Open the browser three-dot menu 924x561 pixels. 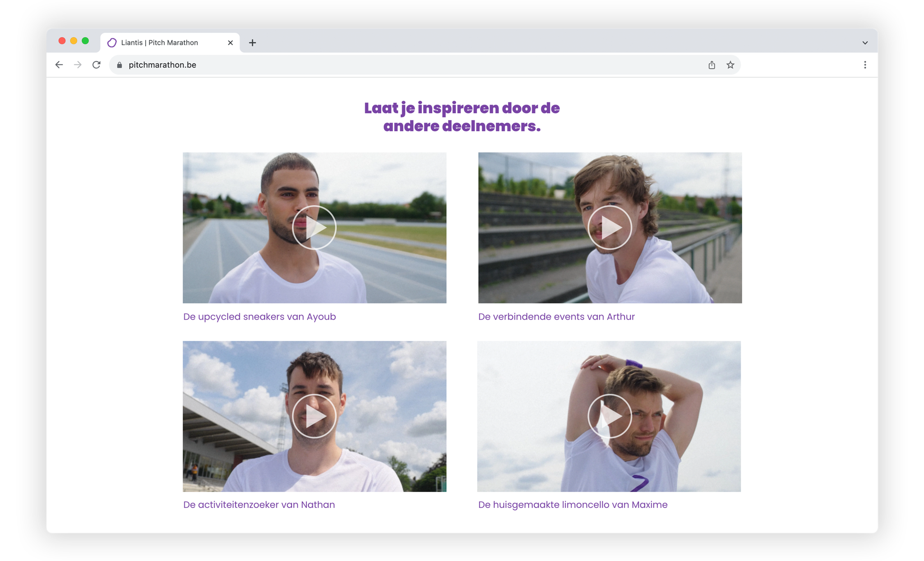click(865, 65)
